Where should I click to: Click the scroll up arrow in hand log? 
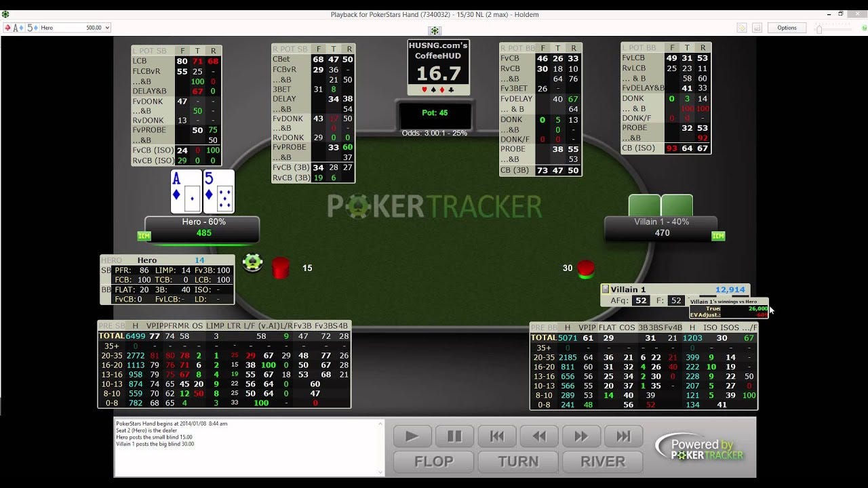pyautogui.click(x=380, y=423)
